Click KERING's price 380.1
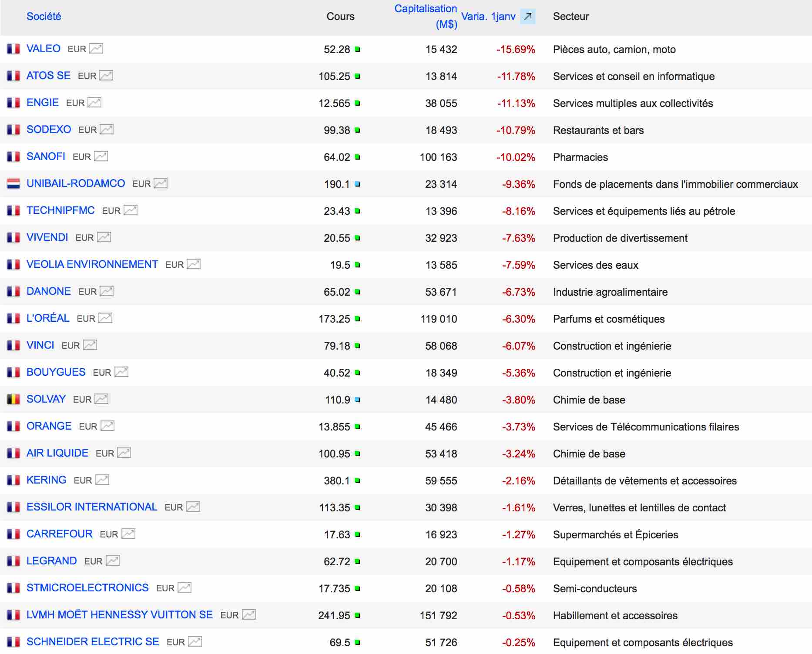This screenshot has height=654, width=812. (x=337, y=480)
